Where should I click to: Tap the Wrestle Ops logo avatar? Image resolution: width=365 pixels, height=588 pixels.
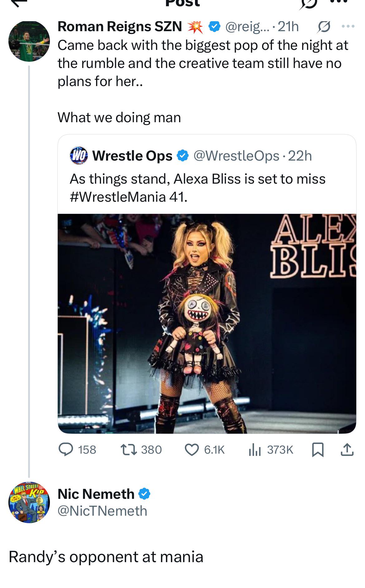pyautogui.click(x=79, y=155)
